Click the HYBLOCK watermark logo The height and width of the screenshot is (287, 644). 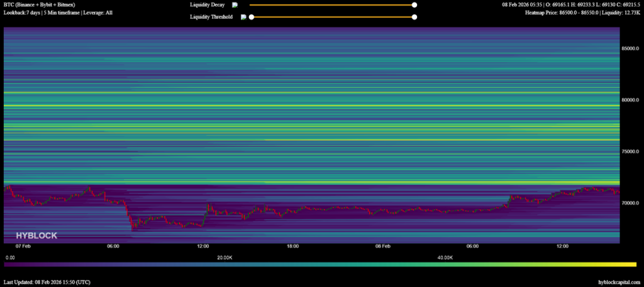pyautogui.click(x=36, y=235)
